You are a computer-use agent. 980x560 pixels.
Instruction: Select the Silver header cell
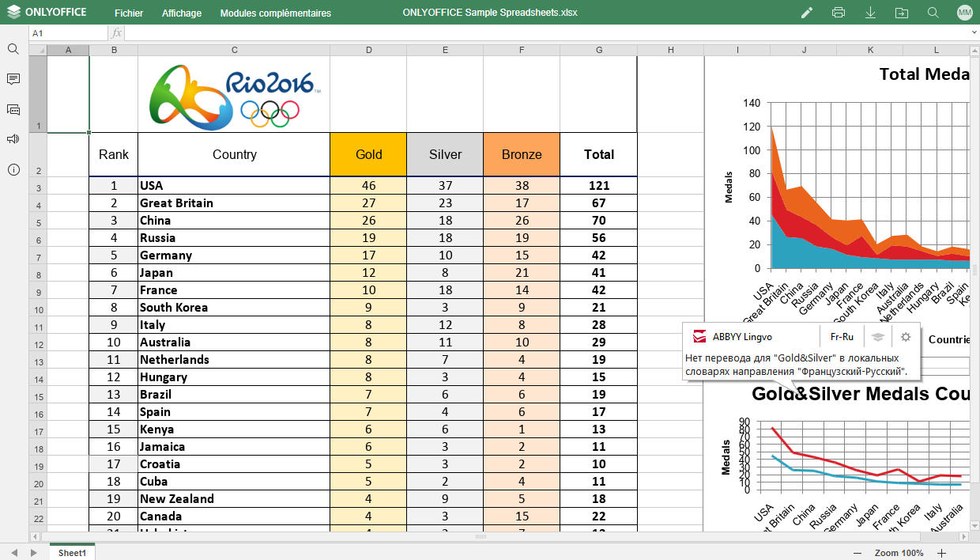pos(445,154)
